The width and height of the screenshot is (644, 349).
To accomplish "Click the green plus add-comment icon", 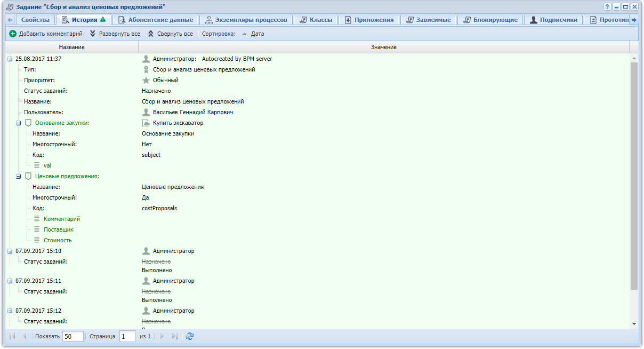I will coord(13,34).
